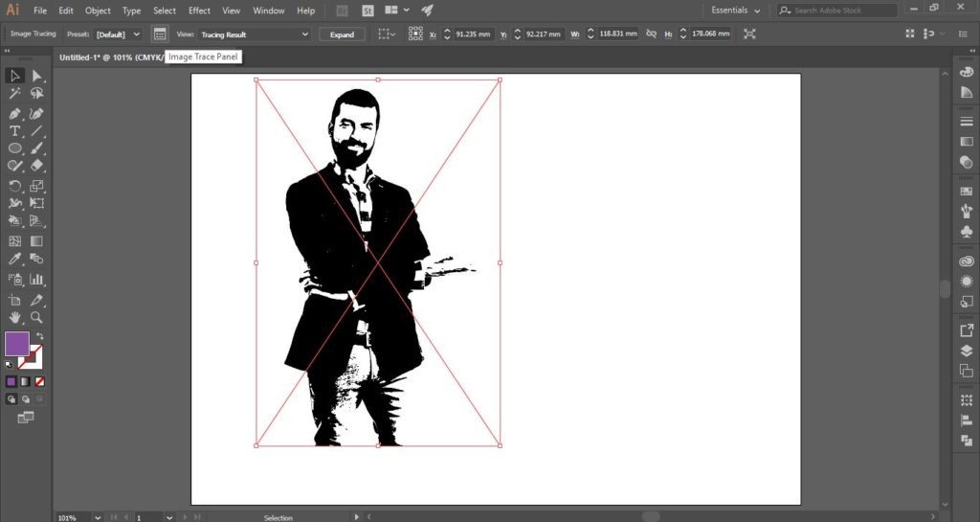Open the Creative Cloud Libraries panel
The height and width of the screenshot is (522, 980).
pos(967,261)
